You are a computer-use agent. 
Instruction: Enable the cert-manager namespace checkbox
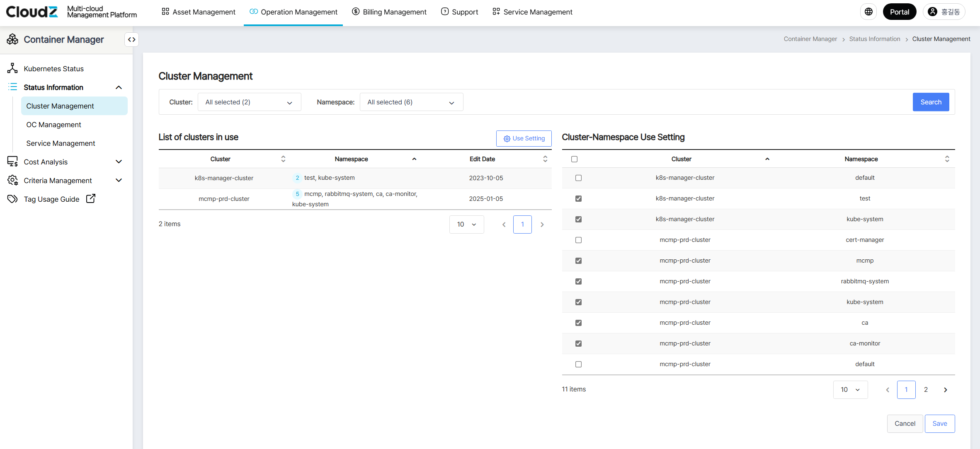pos(578,240)
